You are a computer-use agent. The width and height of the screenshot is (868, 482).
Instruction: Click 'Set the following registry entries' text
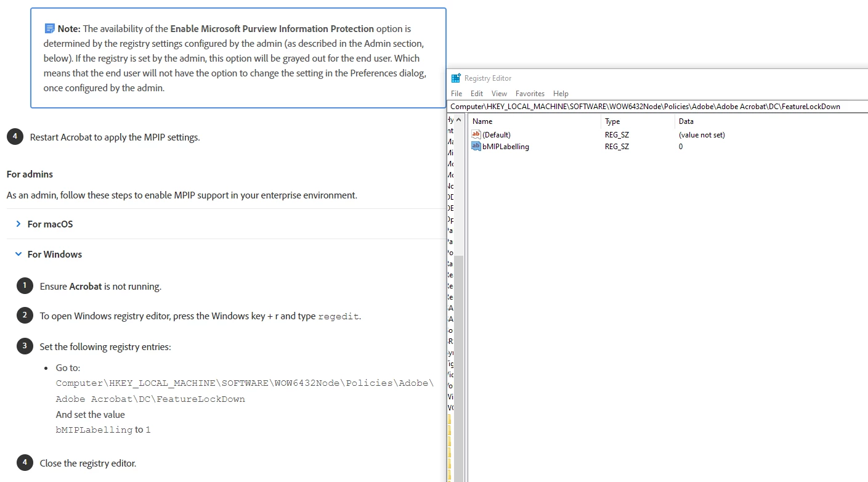pyautogui.click(x=105, y=347)
